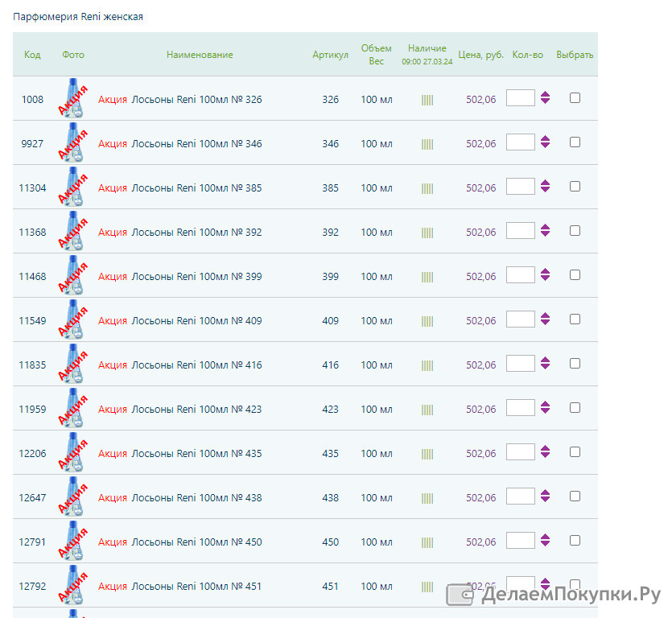Tick the checkbox in row № 409
This screenshot has height=618, width=672.
(x=575, y=319)
